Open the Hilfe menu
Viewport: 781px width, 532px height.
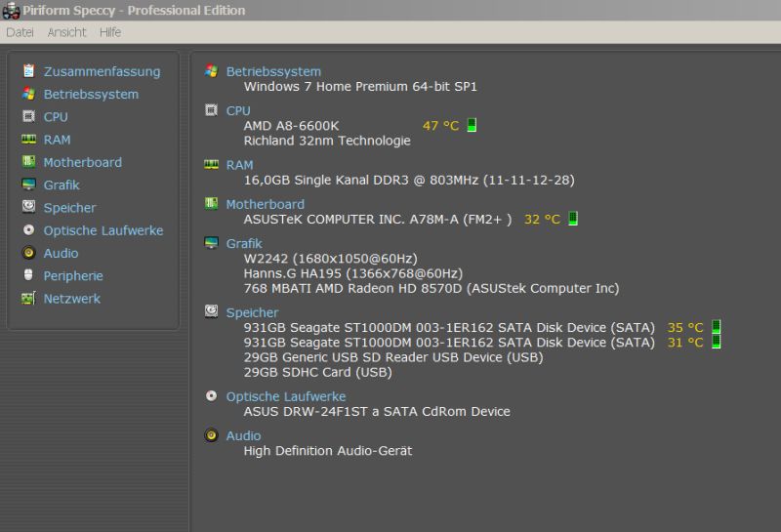110,32
